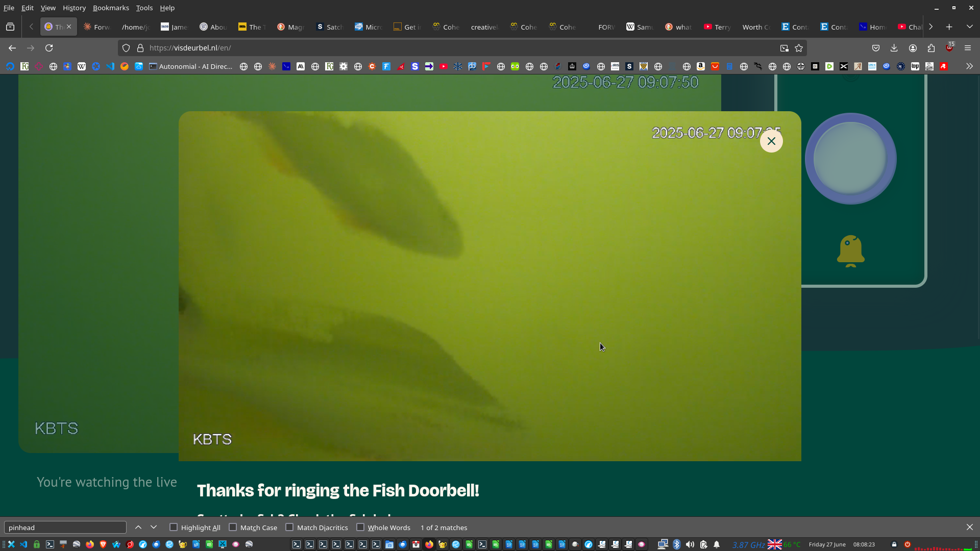Switch to the Satch tab
The height and width of the screenshot is (551, 980).
330,27
